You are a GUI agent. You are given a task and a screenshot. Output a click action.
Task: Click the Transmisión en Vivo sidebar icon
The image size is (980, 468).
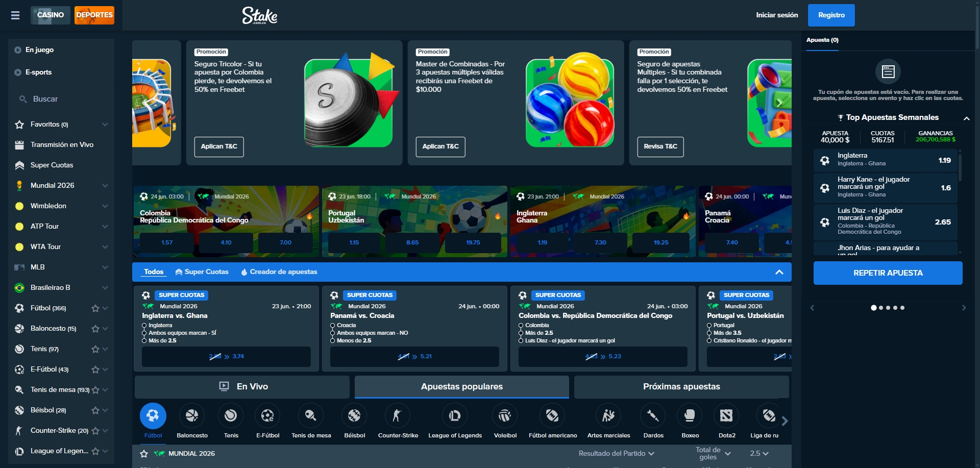coord(19,145)
